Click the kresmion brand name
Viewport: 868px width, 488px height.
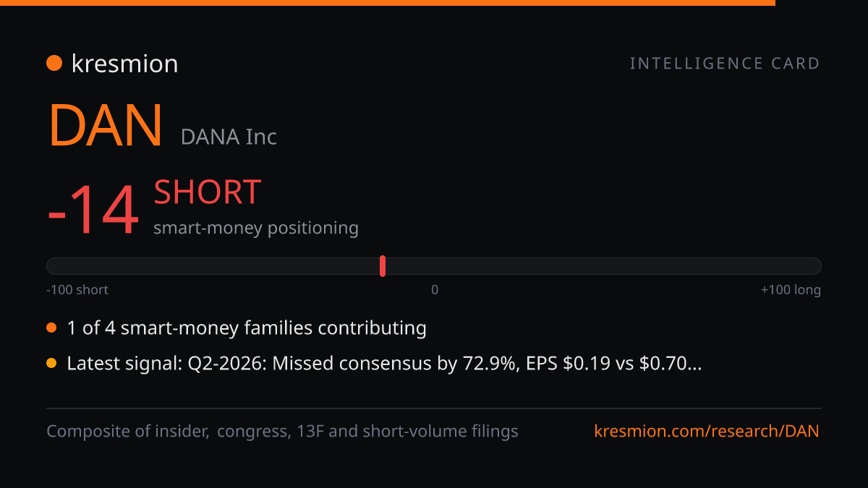124,64
